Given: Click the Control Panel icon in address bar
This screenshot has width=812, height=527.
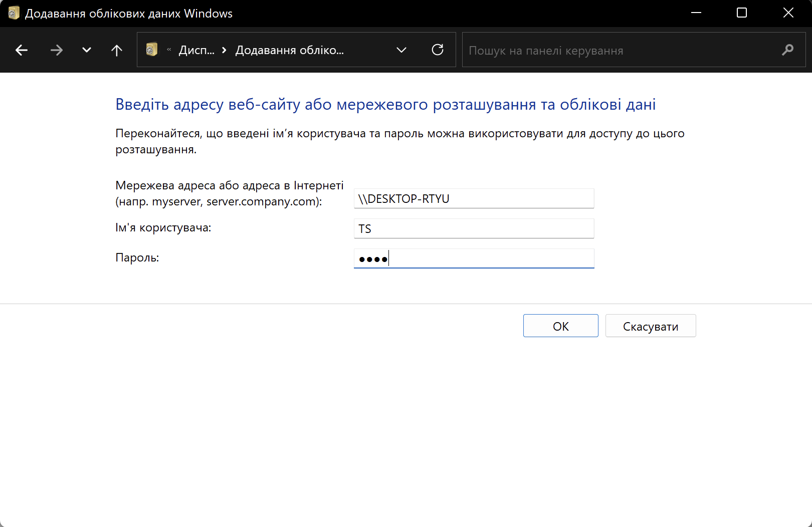Looking at the screenshot, I should pyautogui.click(x=151, y=50).
